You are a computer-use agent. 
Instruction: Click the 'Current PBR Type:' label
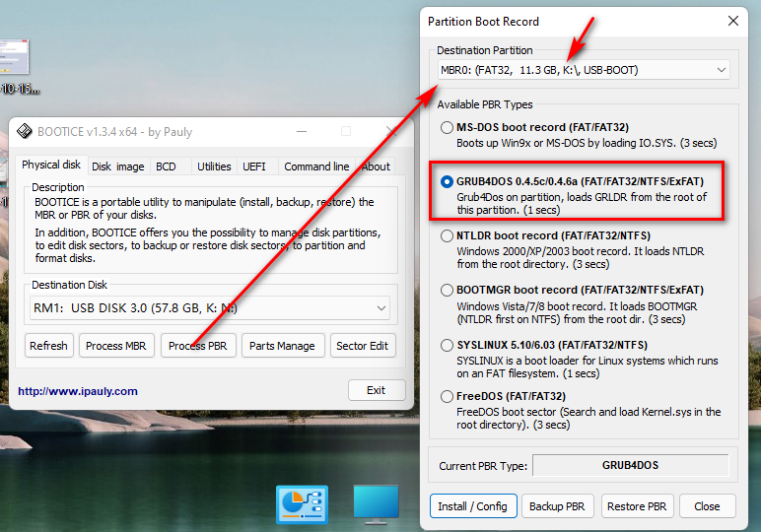pyautogui.click(x=483, y=466)
